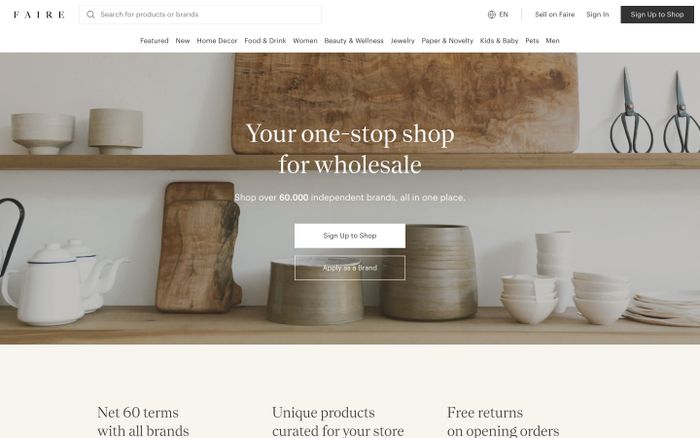Browse the Paper & Novelty category
Viewport: 700px width, 438px height.
point(447,41)
